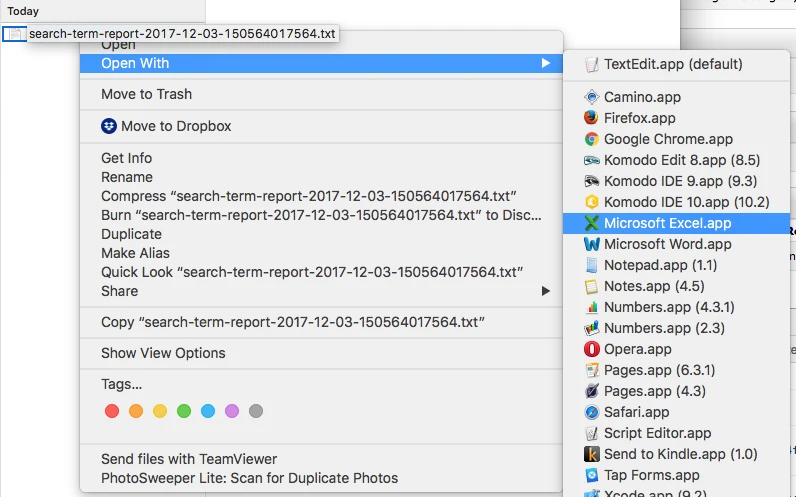Screen dimensions: 796x497
Task: Click the Camino.app icon
Action: point(591,97)
